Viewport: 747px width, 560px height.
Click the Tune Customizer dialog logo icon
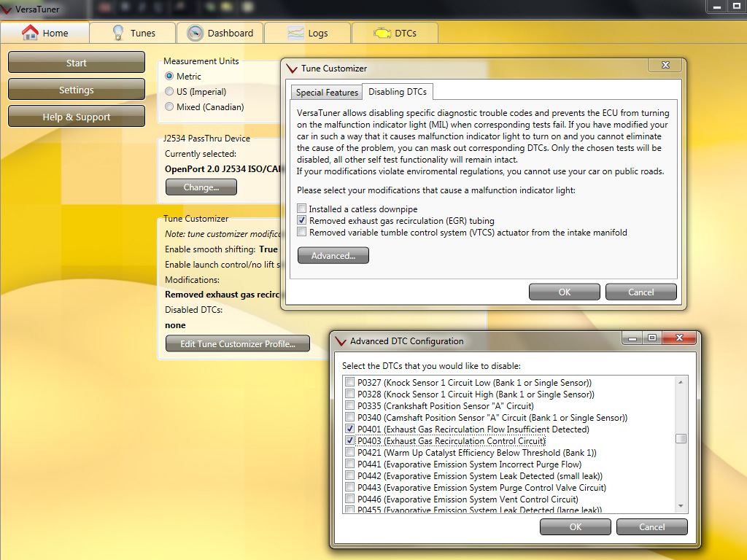click(x=292, y=69)
